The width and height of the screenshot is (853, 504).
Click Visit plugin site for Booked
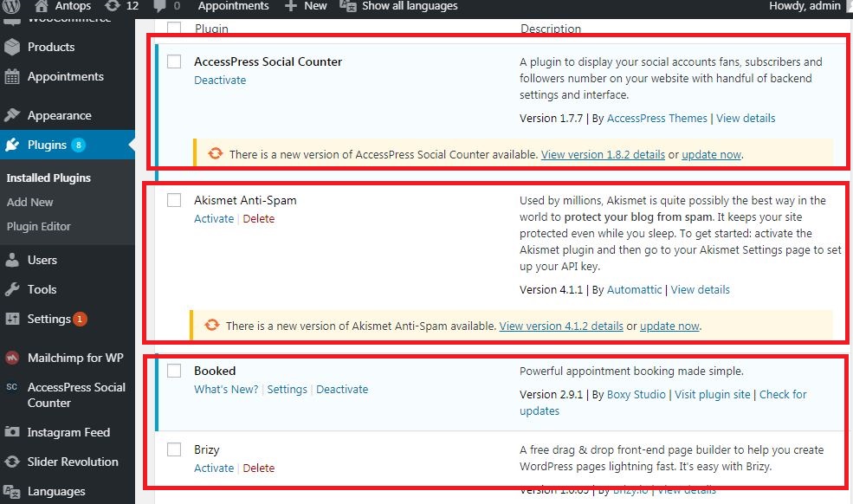click(712, 394)
